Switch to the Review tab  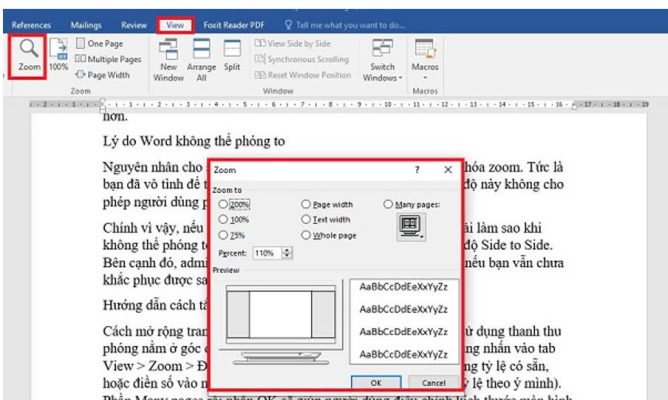point(134,25)
